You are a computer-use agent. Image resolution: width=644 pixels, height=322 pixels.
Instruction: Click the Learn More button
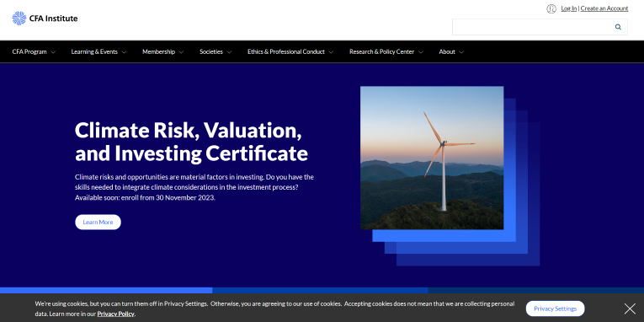point(98,222)
